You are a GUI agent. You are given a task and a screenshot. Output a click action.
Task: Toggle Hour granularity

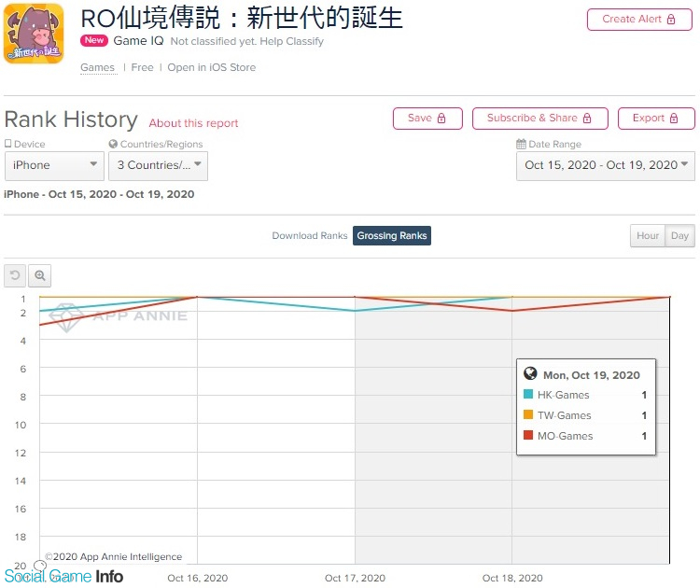pos(648,236)
